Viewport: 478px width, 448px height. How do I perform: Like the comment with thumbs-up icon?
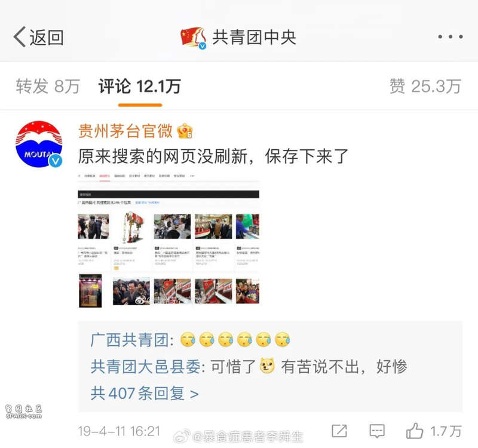[x=415, y=431]
